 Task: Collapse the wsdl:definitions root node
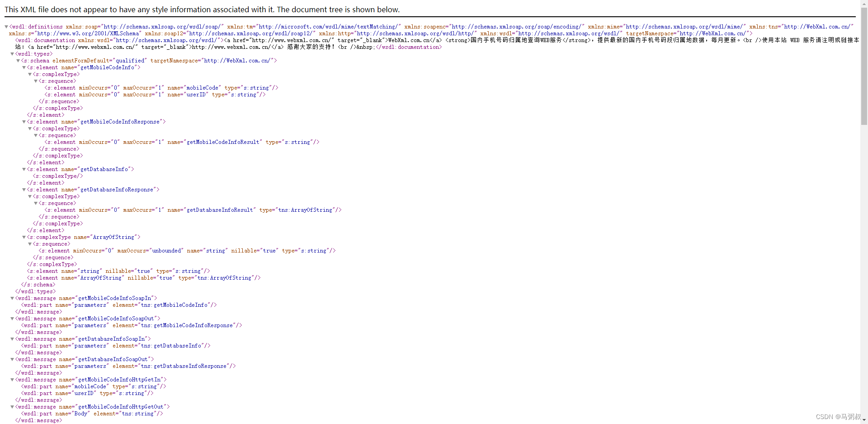[6, 27]
